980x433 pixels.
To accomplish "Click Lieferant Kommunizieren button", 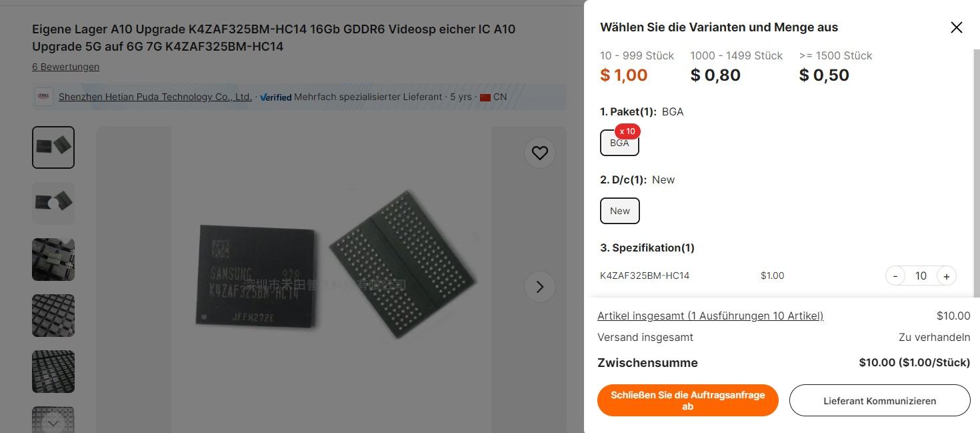I will pos(879,400).
